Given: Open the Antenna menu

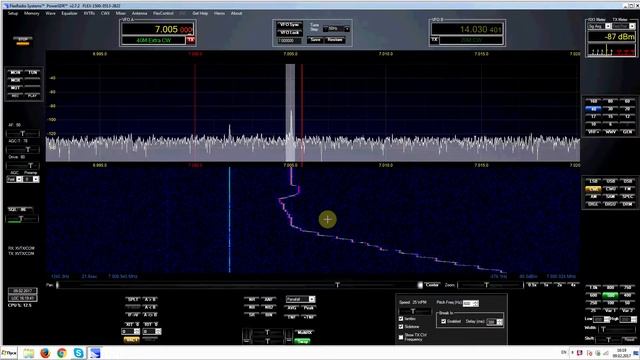Looking at the screenshot, I should tap(139, 13).
